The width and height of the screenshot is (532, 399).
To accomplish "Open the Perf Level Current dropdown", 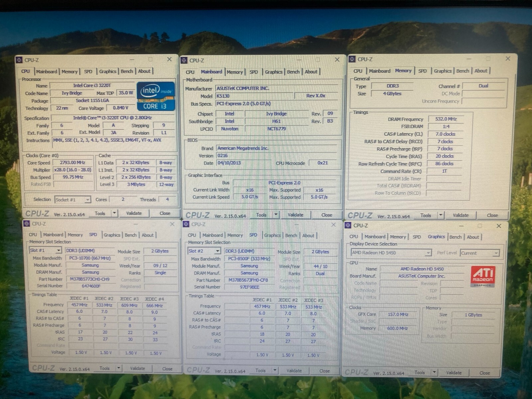I will (x=496, y=253).
